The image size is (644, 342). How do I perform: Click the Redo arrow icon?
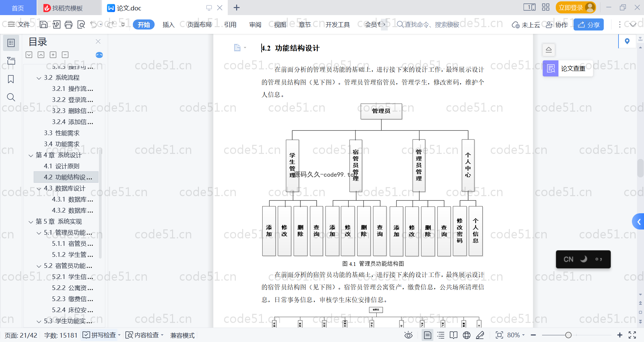111,24
